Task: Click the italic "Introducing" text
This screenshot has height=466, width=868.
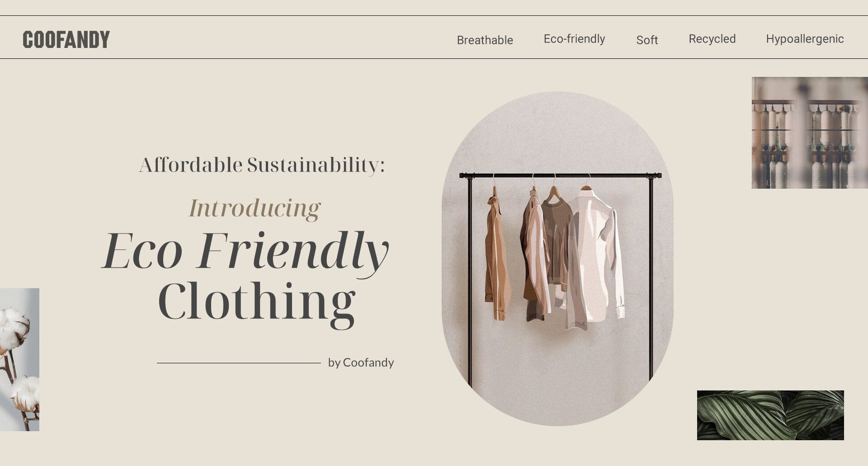Action: [x=255, y=208]
